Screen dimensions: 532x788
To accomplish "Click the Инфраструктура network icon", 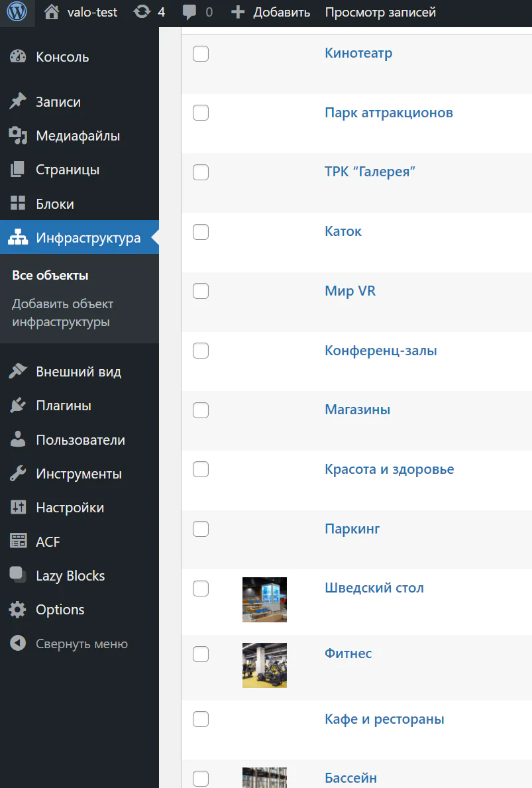I will [x=18, y=238].
